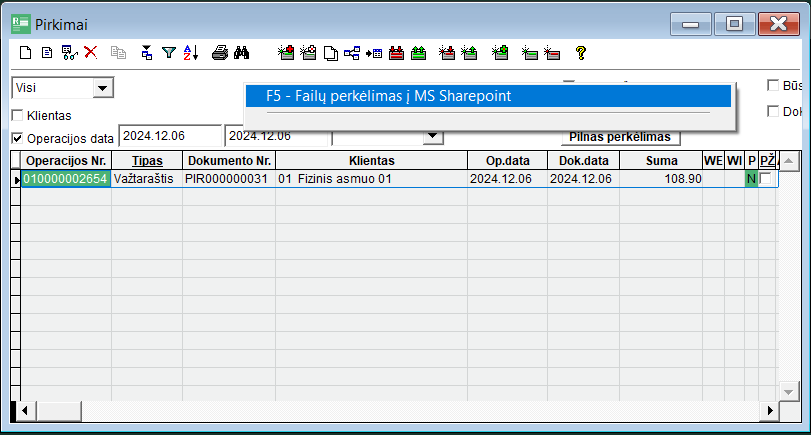Click the view record icon with glasses
The height and width of the screenshot is (435, 811).
coord(69,53)
